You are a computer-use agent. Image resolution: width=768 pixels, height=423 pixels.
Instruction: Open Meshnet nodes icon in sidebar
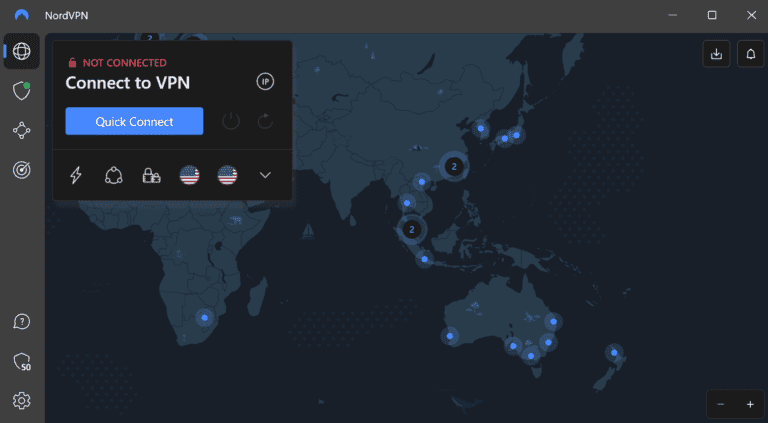coord(22,130)
